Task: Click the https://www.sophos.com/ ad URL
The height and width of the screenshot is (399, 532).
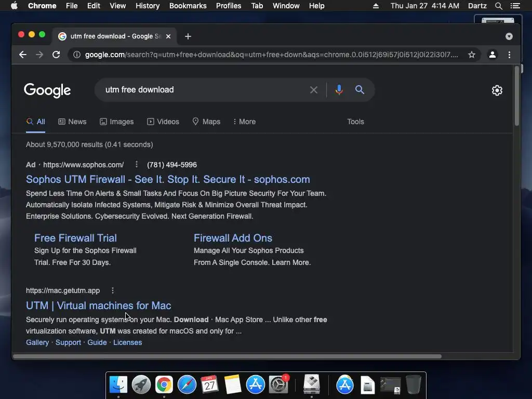Action: click(84, 165)
